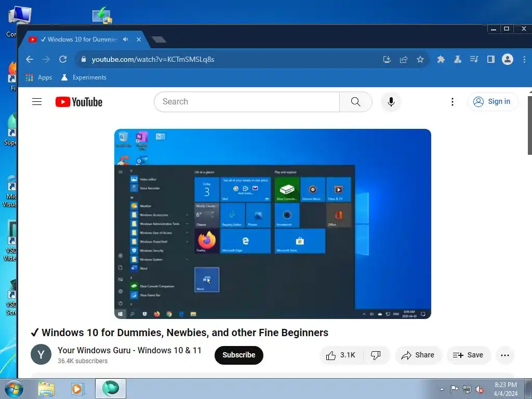Click the install app icon in address bar
This screenshot has width=532, height=399.
point(387,59)
